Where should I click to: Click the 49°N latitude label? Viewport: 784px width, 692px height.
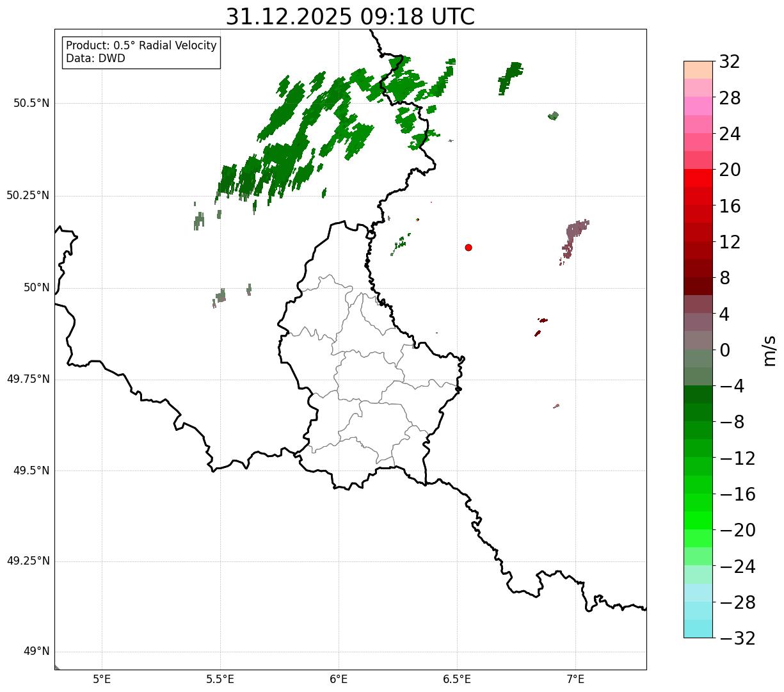pyautogui.click(x=36, y=652)
